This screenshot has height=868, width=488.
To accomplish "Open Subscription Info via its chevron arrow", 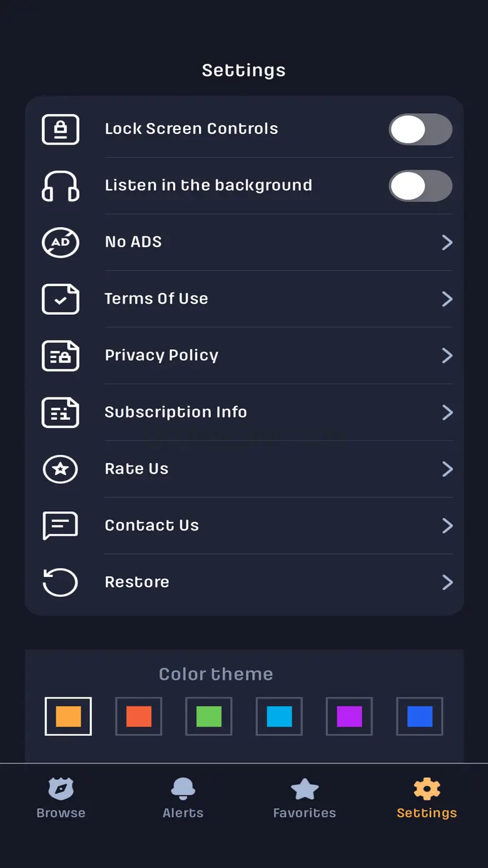I will pyautogui.click(x=447, y=412).
